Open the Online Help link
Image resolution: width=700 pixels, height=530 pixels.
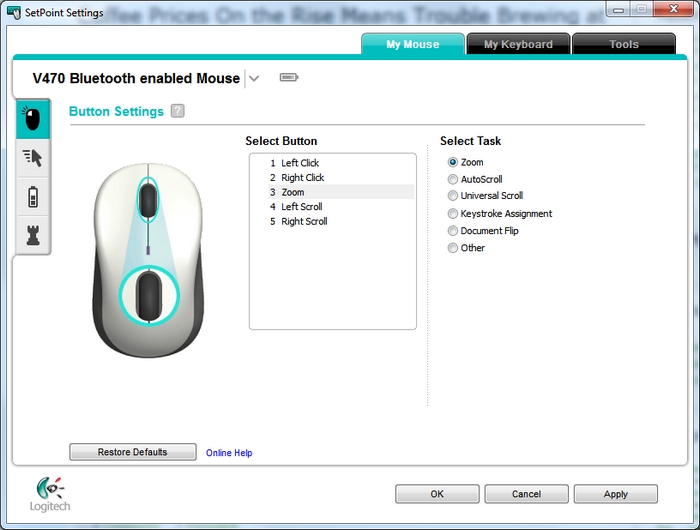229,453
